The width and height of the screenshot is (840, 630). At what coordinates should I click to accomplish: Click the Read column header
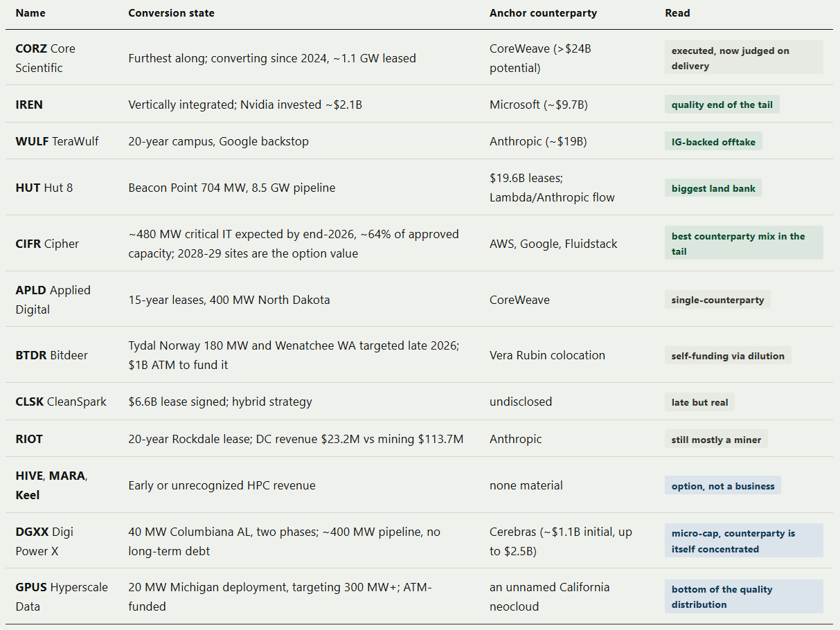click(x=677, y=13)
